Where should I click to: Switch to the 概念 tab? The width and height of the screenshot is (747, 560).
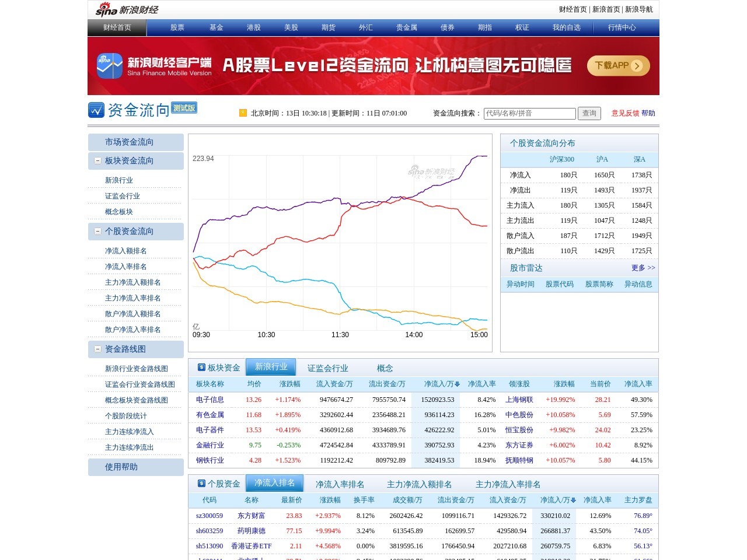point(385,368)
